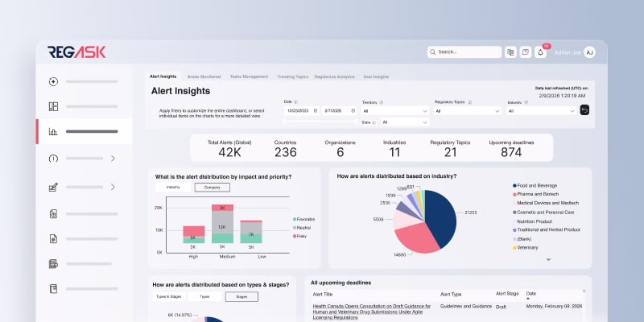Viewport: 644px width, 322px height.
Task: Click in the Search field
Action: click(x=464, y=52)
